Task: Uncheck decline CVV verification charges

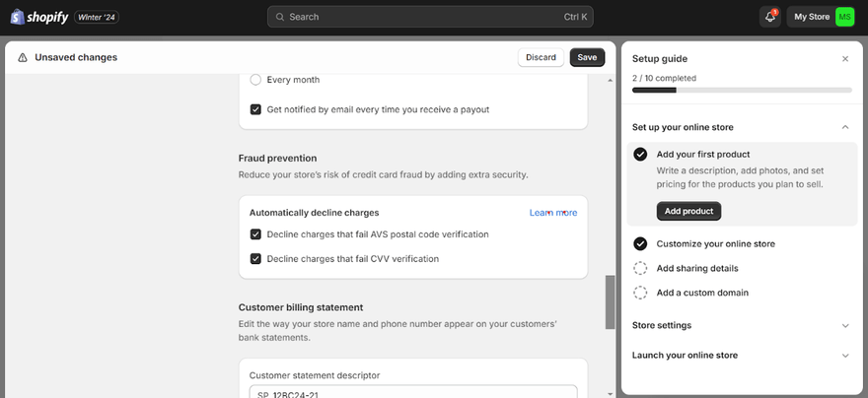Action: 255,259
